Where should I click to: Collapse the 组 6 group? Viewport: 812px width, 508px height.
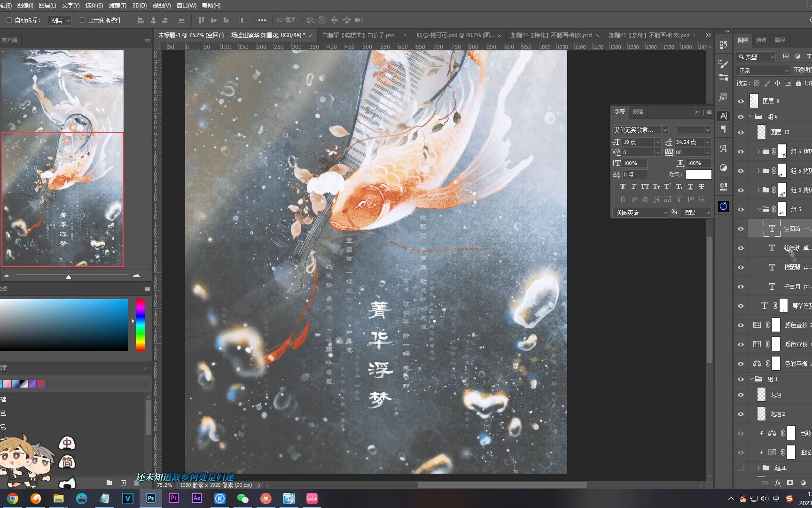click(751, 116)
